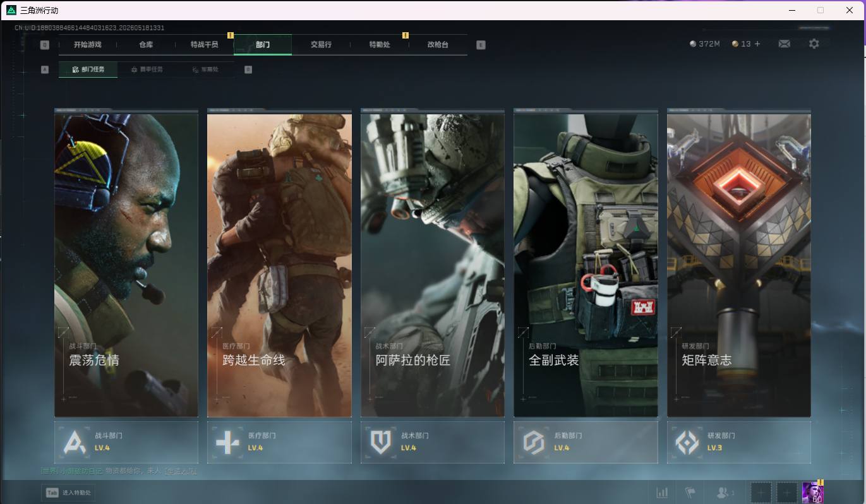Screen dimensions: 866x504
Task: Click the 医疗部门 cross emblem icon
Action: pyautogui.click(x=228, y=442)
